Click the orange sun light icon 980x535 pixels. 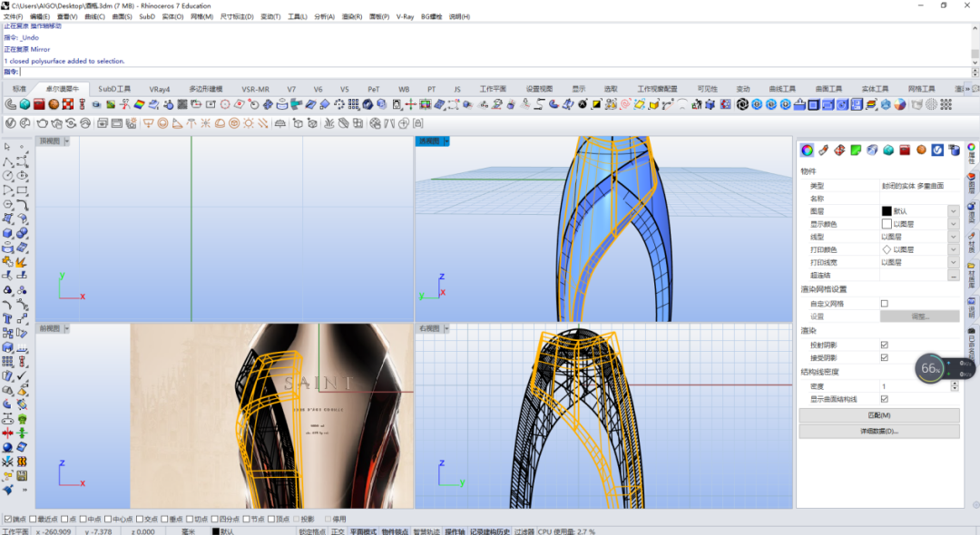249,123
